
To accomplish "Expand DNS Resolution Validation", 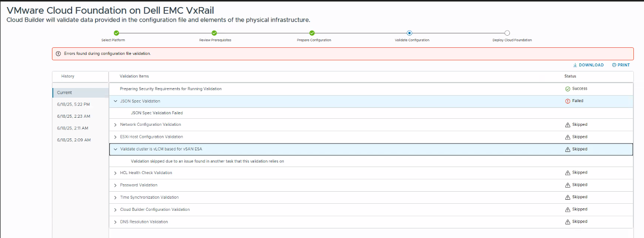I will point(115,222).
